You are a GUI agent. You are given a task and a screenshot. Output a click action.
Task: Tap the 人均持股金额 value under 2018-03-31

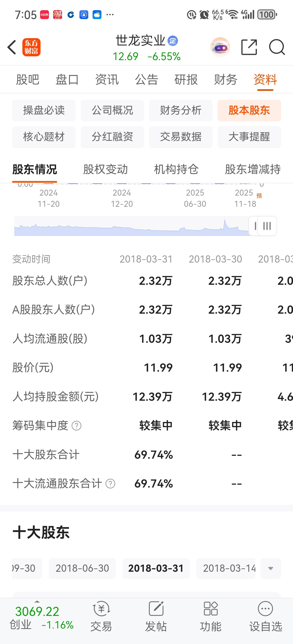click(x=152, y=397)
